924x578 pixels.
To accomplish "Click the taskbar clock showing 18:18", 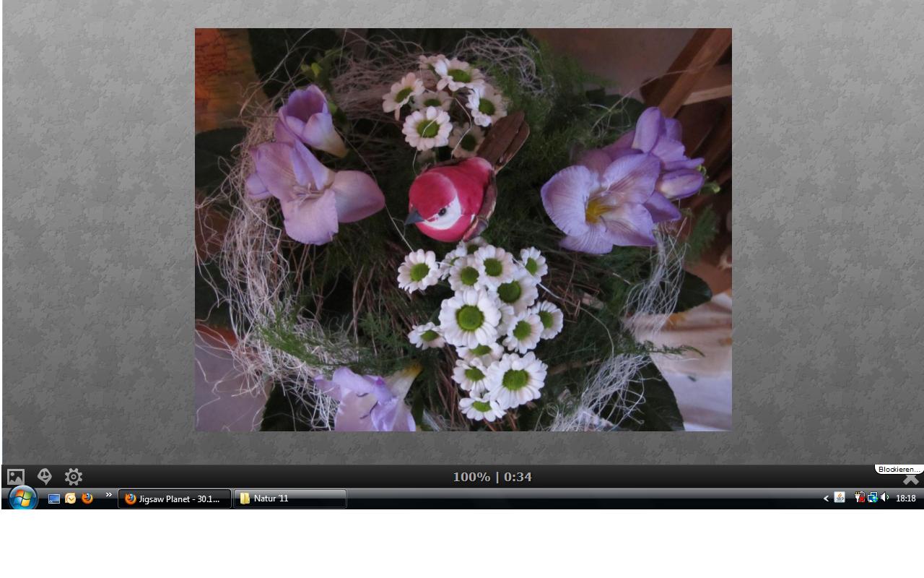I will click(x=906, y=499).
